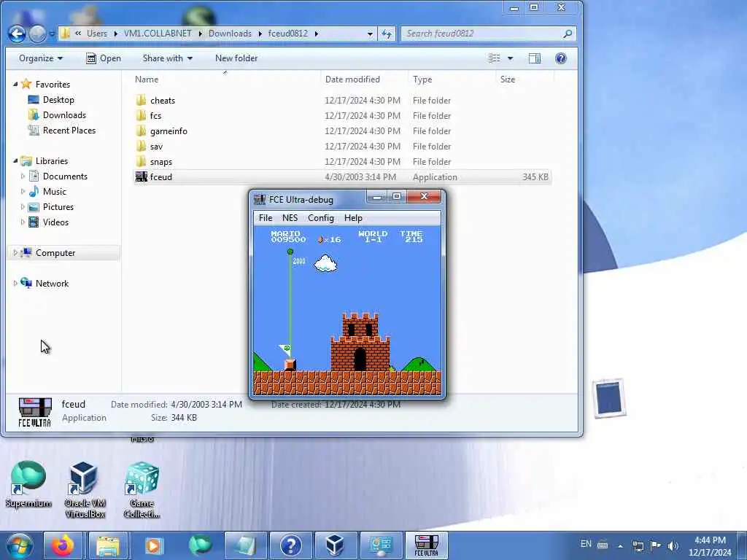Click the EN language indicator
Viewport: 747px width, 560px height.
point(586,544)
